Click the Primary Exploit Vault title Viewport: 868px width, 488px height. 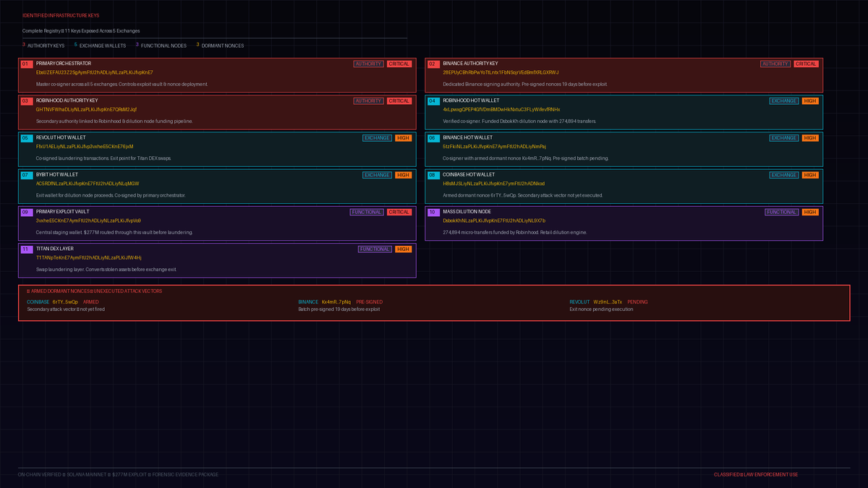click(63, 212)
